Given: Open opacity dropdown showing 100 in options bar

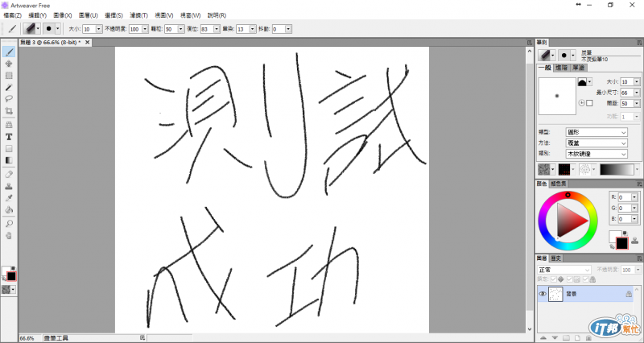Looking at the screenshot, I should (145, 29).
